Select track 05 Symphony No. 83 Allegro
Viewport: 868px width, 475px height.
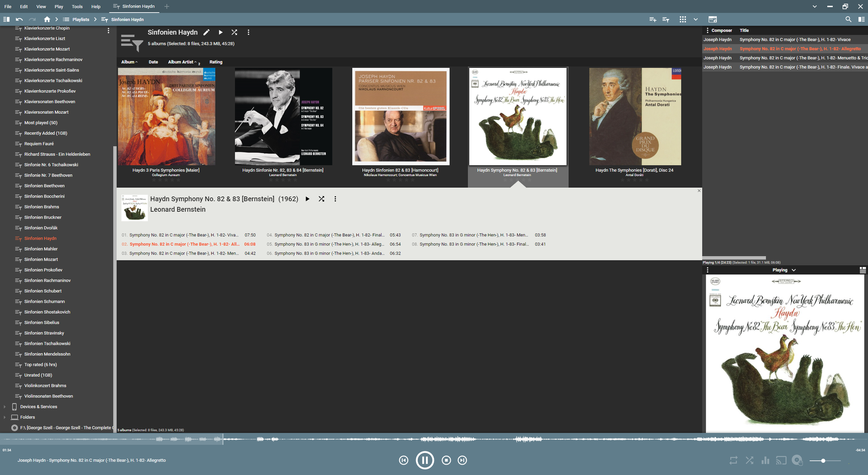pos(334,244)
